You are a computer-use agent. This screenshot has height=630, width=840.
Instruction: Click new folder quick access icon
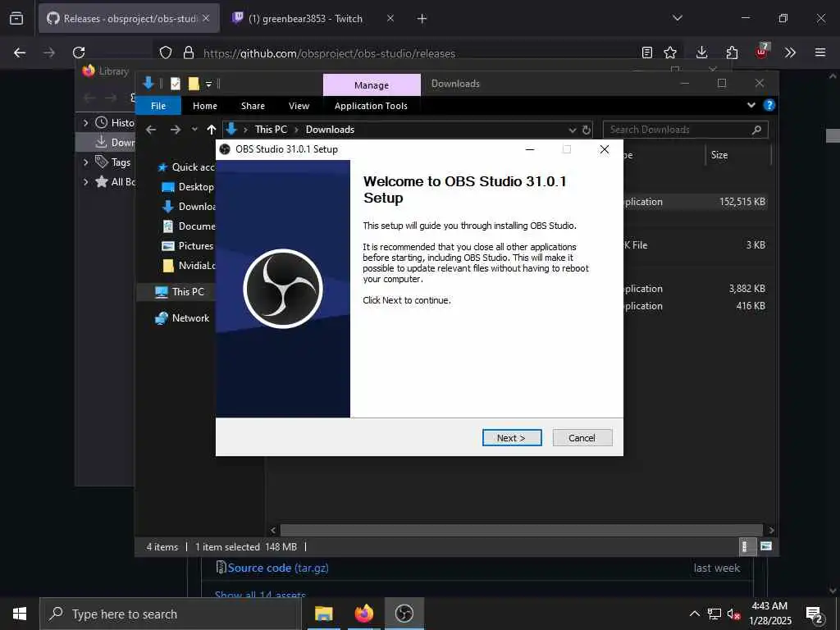click(194, 84)
